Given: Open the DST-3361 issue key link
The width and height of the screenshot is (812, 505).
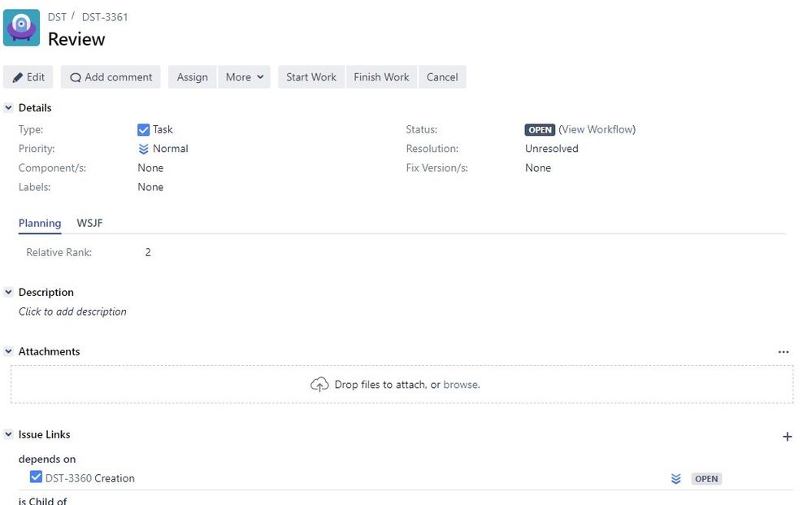Looking at the screenshot, I should click(105, 17).
